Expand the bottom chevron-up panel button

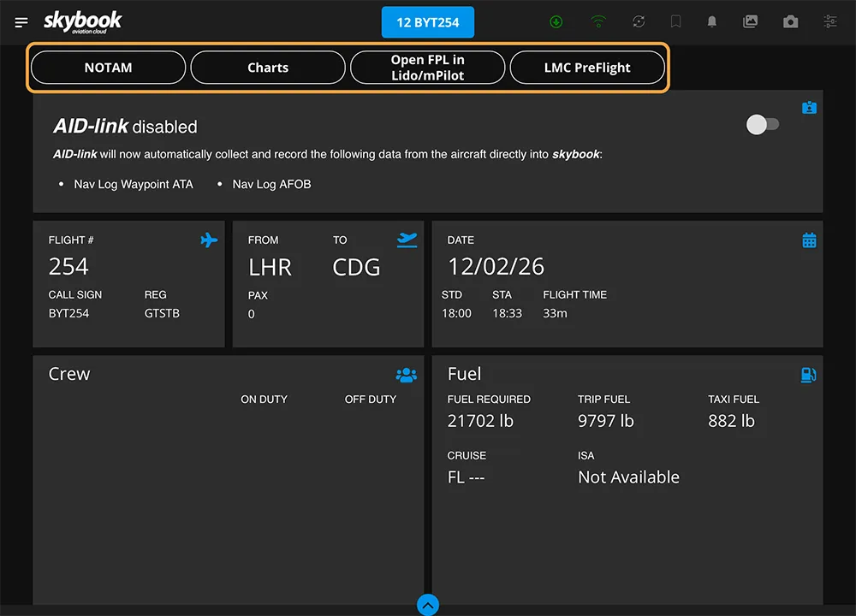428,605
